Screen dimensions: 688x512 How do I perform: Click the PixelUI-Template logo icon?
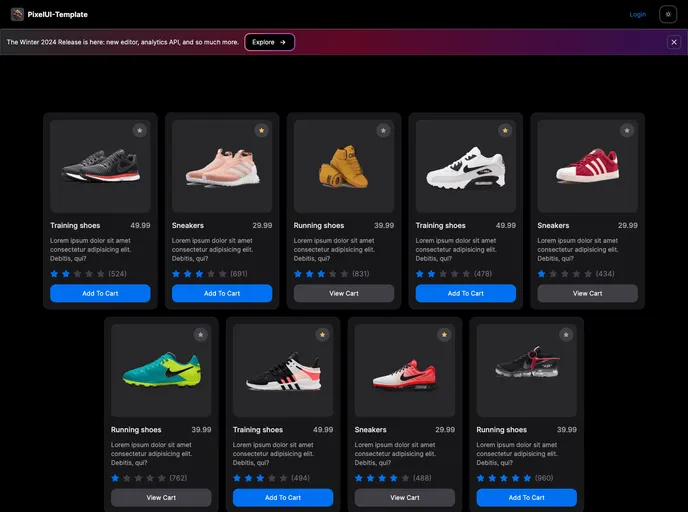17,14
